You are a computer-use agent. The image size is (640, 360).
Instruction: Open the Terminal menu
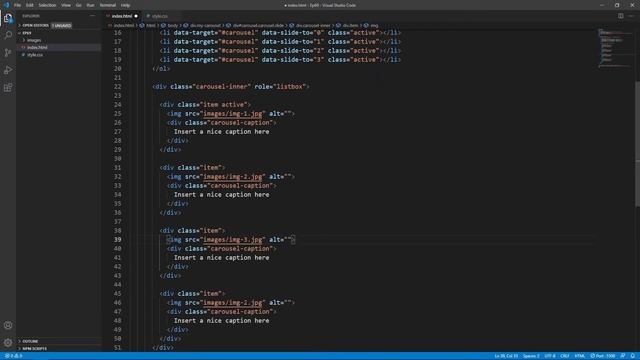click(x=108, y=5)
